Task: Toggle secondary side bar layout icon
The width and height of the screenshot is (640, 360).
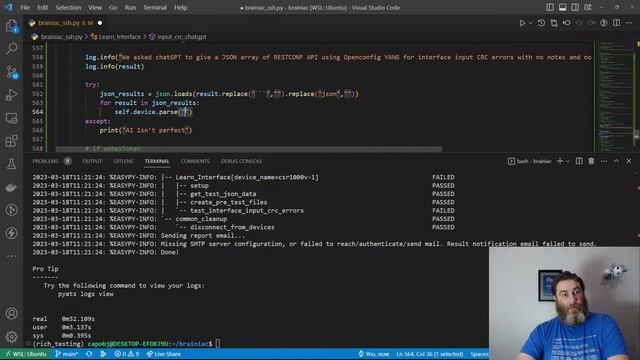Action: point(575,7)
